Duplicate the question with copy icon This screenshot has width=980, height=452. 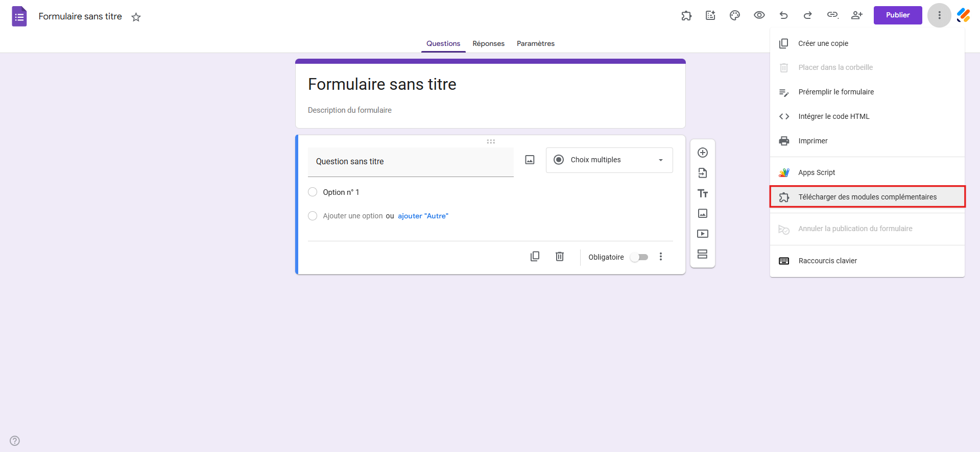pyautogui.click(x=535, y=256)
